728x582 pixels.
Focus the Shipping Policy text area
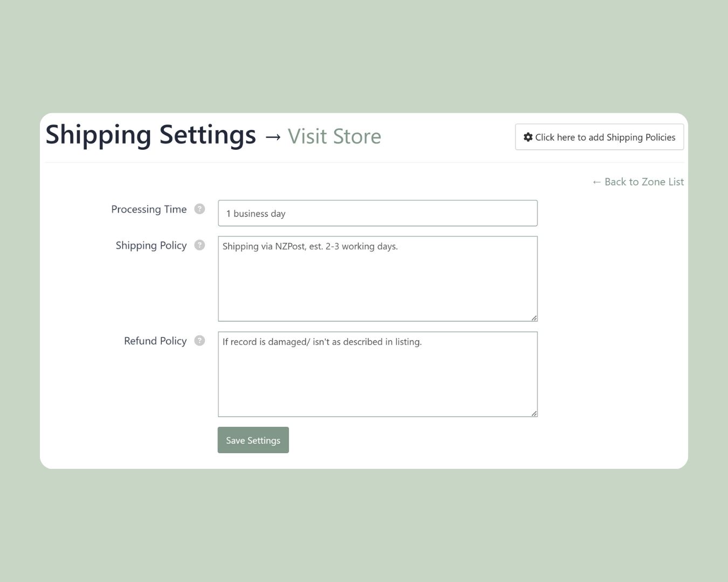(x=377, y=279)
